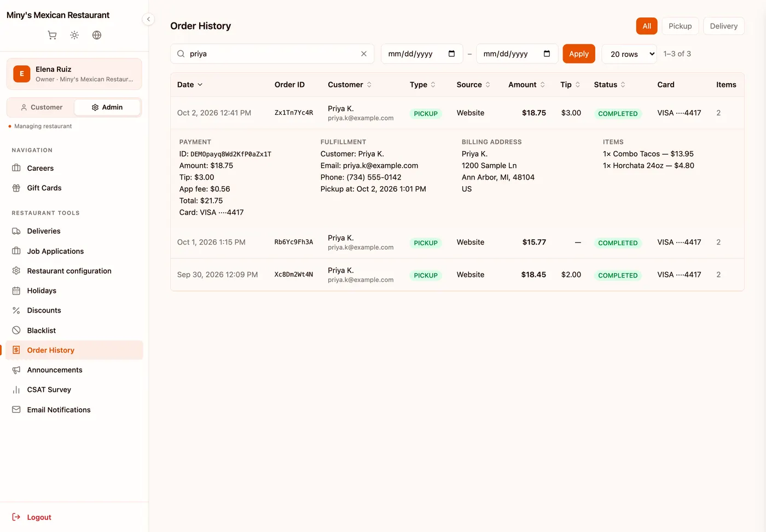Image resolution: width=766 pixels, height=532 pixels.
Task: Open end date calendar picker icon
Action: (547, 54)
